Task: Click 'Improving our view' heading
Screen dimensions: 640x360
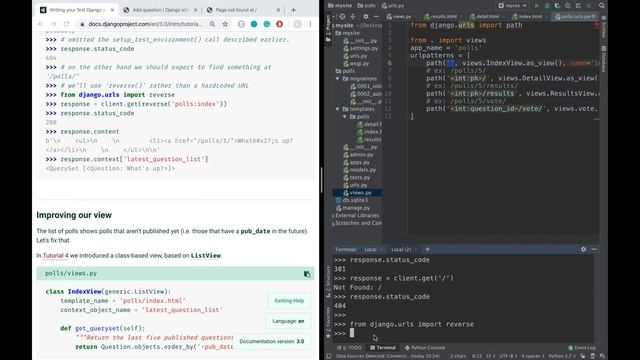Action: [74, 215]
